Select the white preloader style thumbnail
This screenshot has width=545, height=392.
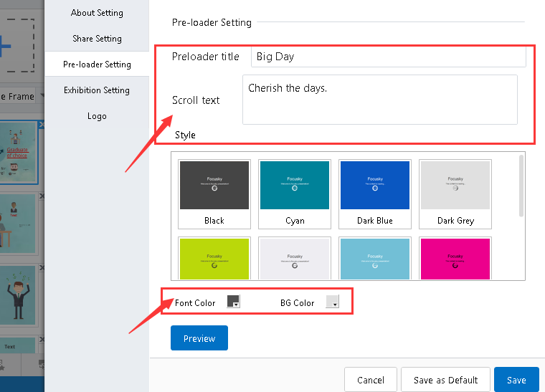pyautogui.click(x=295, y=258)
